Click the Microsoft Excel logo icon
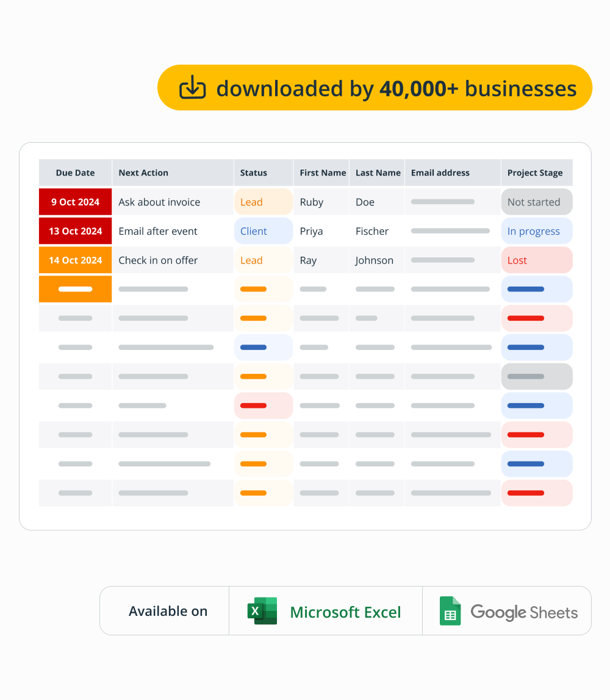The height and width of the screenshot is (700, 610). tap(262, 611)
